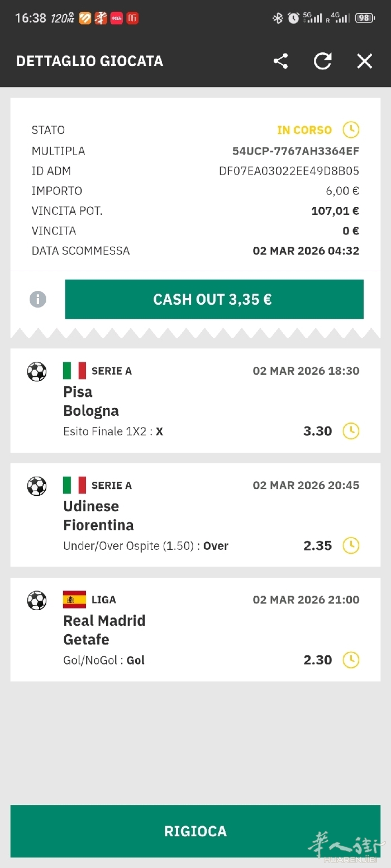
Task: Open the Pisa Bologna match card
Action: click(x=195, y=401)
